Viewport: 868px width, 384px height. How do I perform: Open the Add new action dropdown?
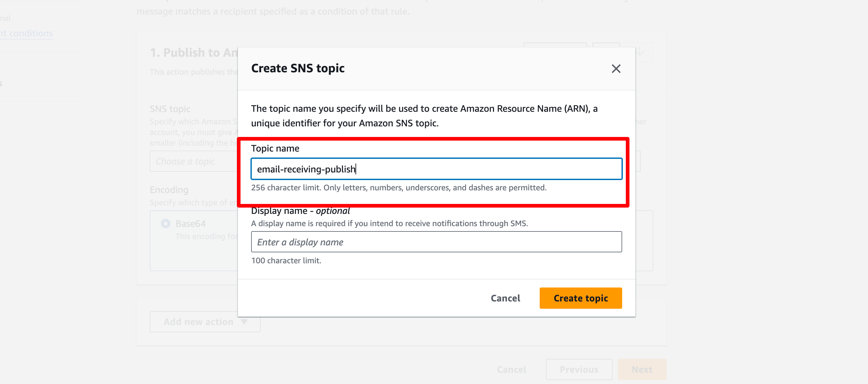point(205,322)
